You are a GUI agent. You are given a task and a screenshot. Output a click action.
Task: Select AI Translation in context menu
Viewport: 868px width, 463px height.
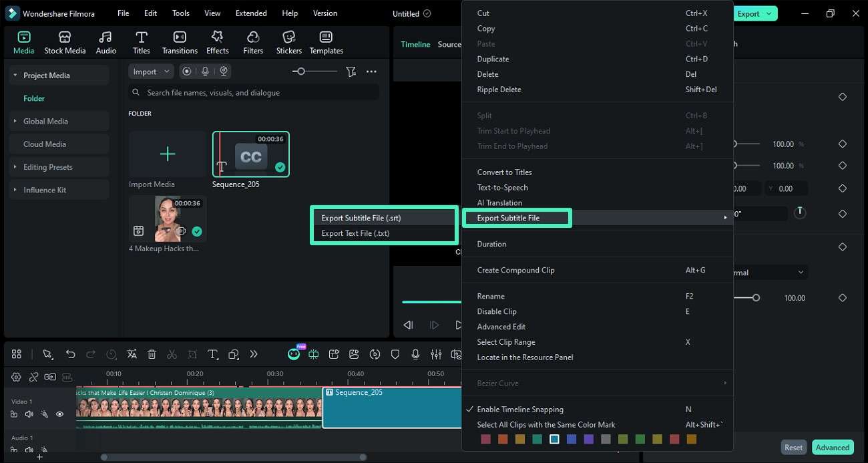[499, 202]
